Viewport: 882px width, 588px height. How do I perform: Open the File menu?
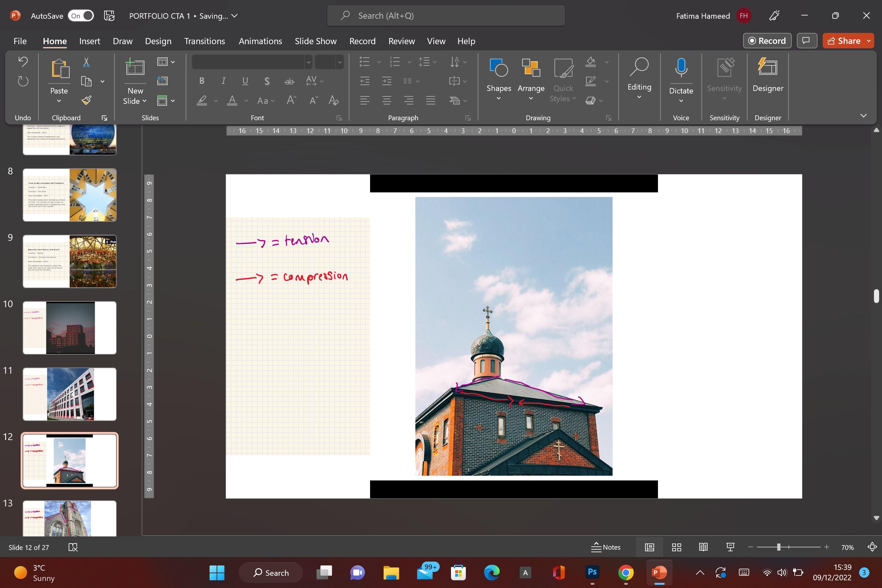pyautogui.click(x=20, y=41)
